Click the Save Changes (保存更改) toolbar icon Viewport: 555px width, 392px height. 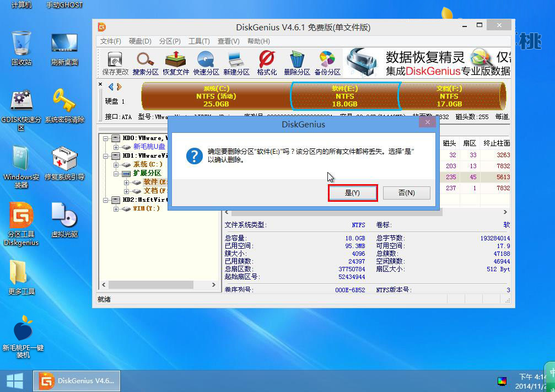(115, 63)
